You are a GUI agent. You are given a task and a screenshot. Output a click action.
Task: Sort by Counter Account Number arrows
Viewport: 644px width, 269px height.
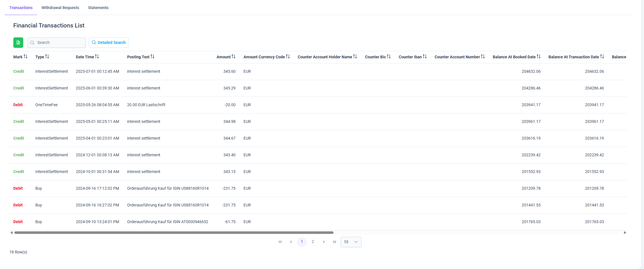click(x=483, y=57)
